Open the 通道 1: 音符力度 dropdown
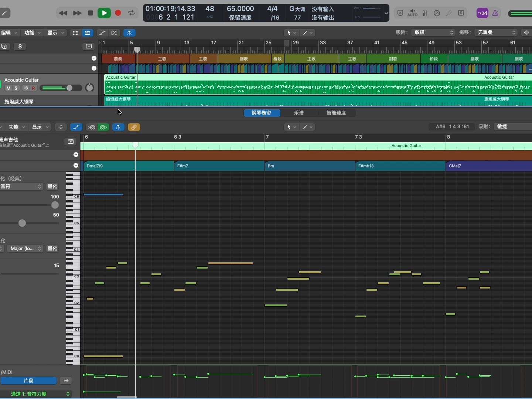Image resolution: width=532 pixels, height=399 pixels. coord(35,394)
